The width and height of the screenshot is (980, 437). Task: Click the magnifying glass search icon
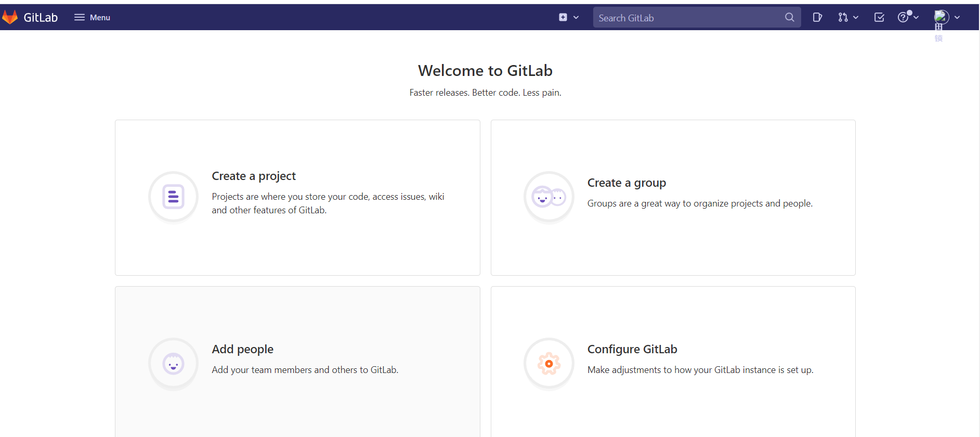pos(789,17)
